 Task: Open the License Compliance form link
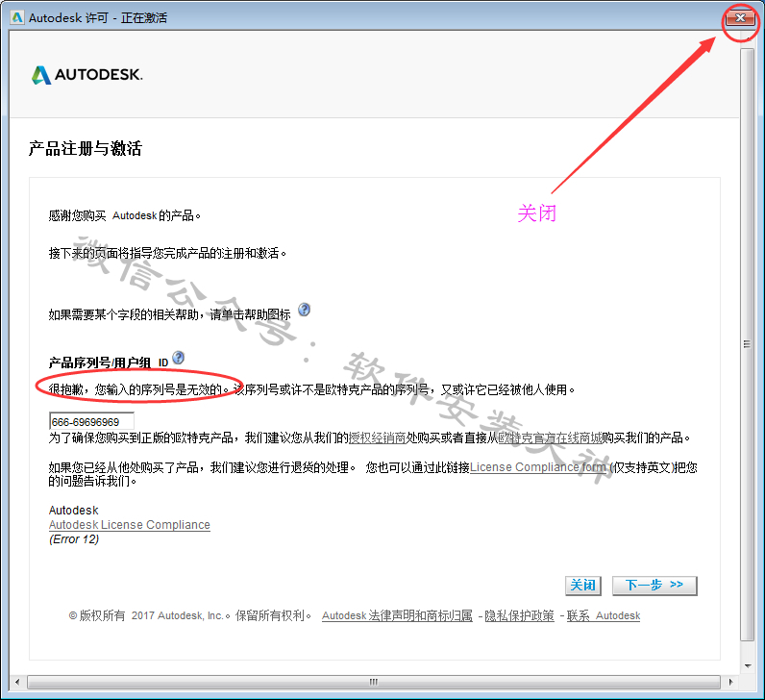click(x=537, y=467)
